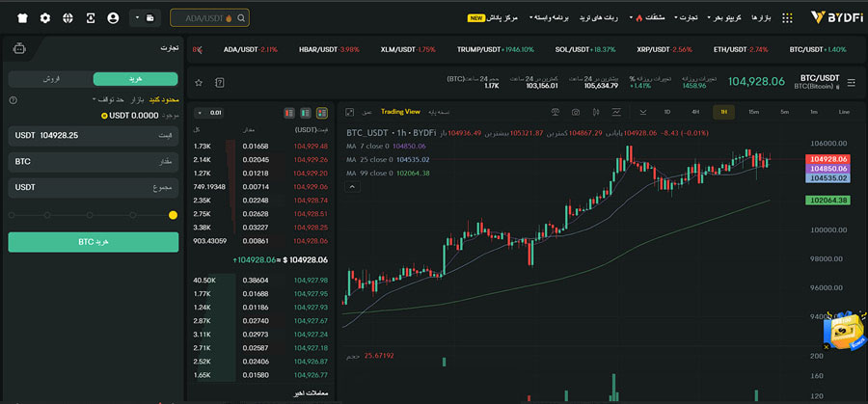The width and height of the screenshot is (868, 404).
Task: Collapse the MA indicator legend chevron
Action: pos(352,187)
